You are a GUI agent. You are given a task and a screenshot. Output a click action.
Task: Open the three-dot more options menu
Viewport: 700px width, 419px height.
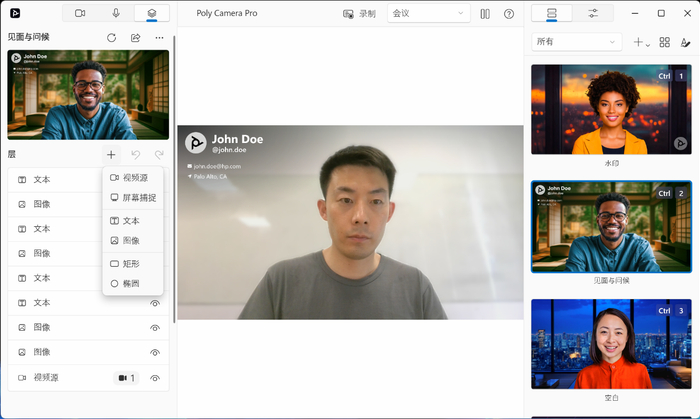point(159,38)
